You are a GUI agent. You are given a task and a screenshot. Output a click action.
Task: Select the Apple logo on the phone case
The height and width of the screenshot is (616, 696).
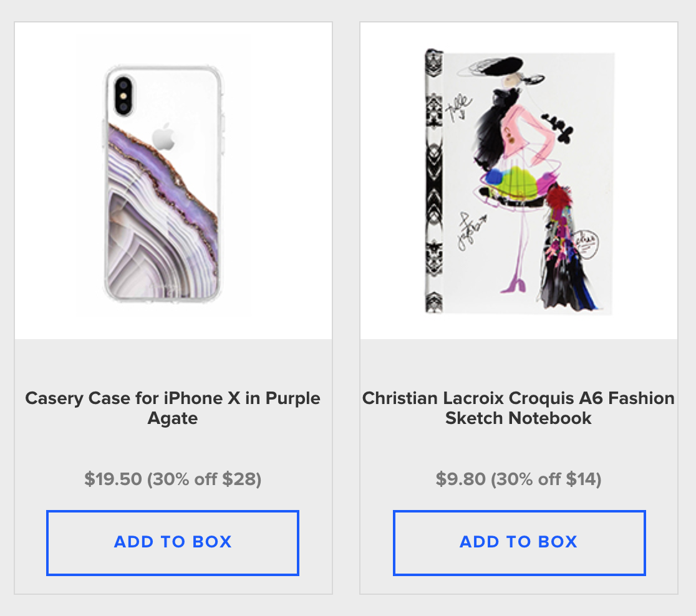coord(164,137)
